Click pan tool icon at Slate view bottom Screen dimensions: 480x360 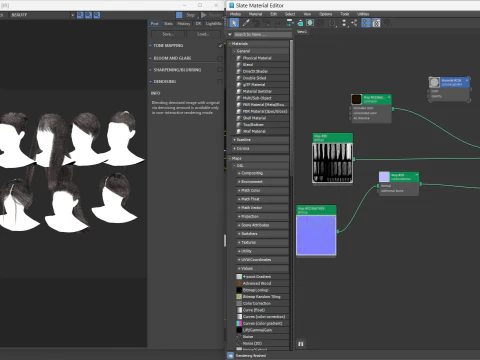click(x=301, y=344)
